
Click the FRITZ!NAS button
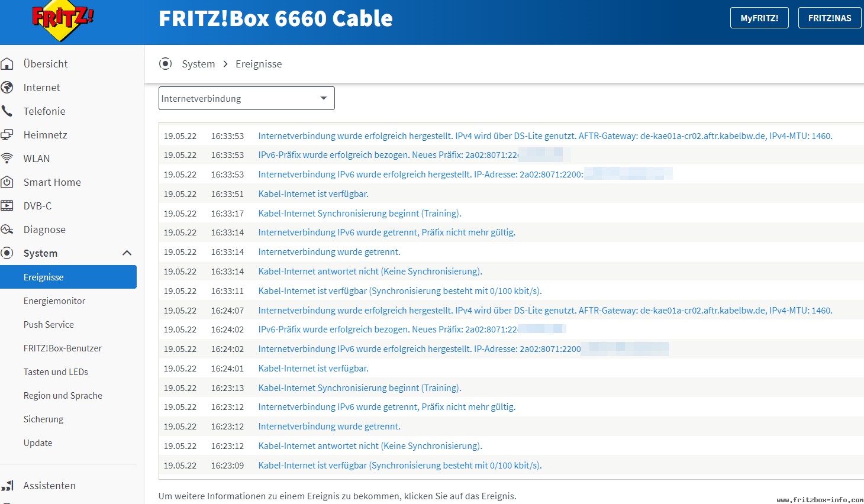[x=830, y=18]
